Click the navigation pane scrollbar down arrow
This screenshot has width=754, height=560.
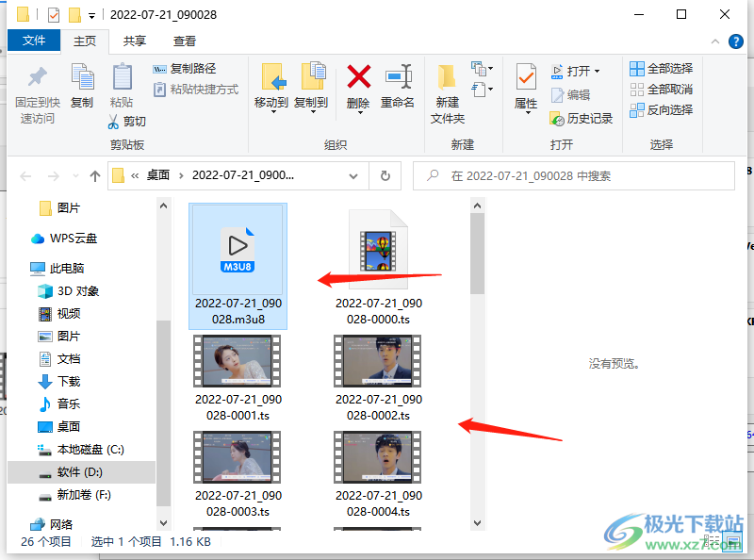click(163, 523)
